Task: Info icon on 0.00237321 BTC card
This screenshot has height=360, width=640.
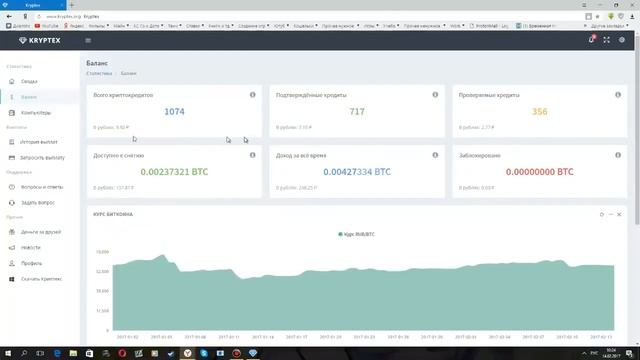Action: 253,155
